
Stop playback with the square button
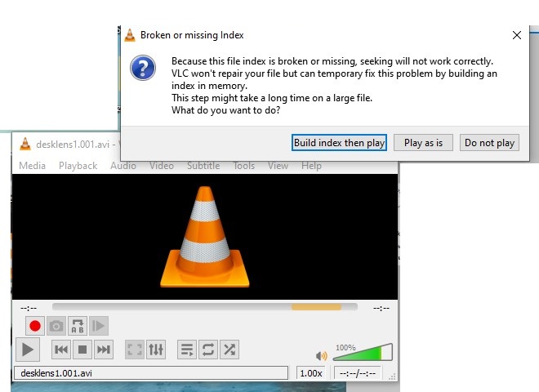(x=82, y=350)
